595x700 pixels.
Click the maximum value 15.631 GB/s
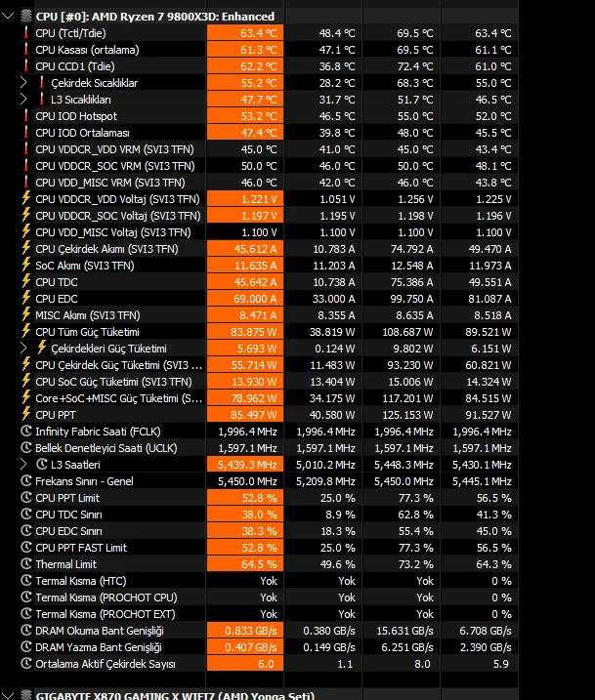pos(405,631)
